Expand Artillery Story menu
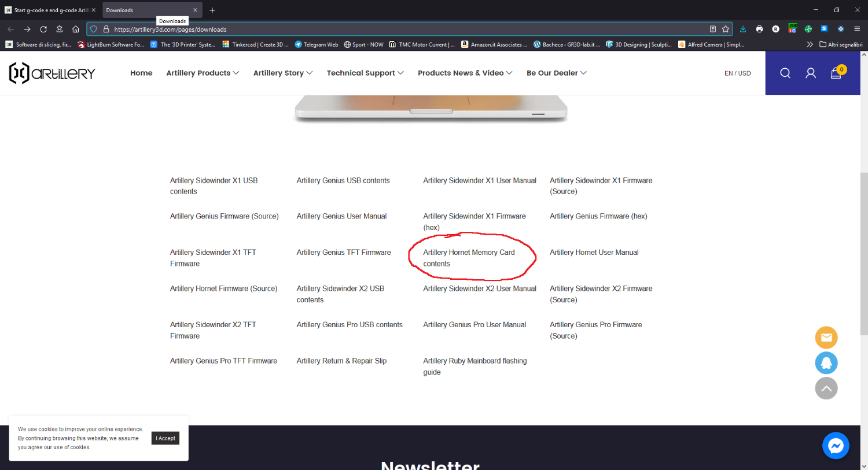This screenshot has height=470, width=868. click(x=283, y=73)
